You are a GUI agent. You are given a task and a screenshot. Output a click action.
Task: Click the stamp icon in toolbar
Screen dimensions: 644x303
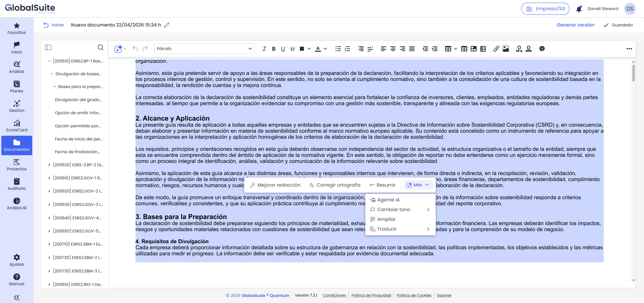click(x=529, y=49)
